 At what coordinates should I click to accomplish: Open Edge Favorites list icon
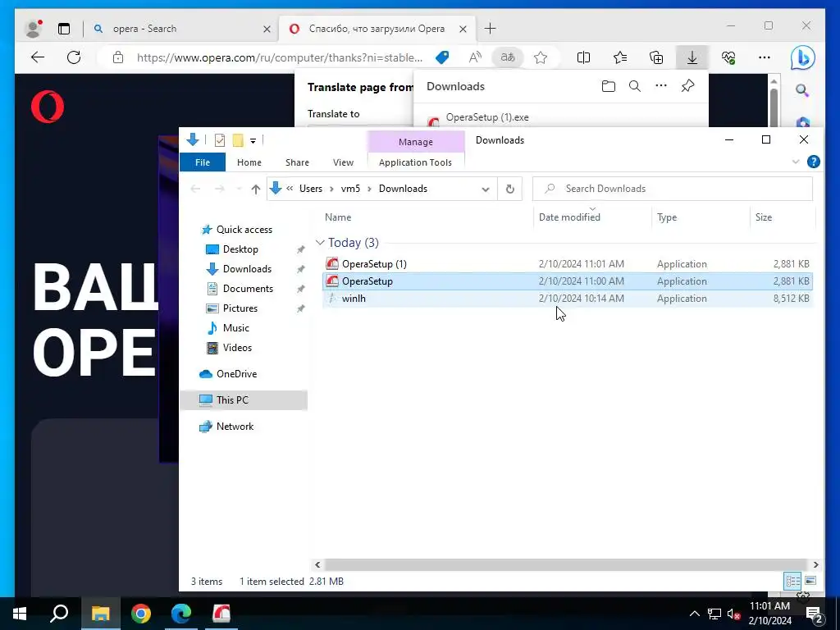(x=620, y=57)
